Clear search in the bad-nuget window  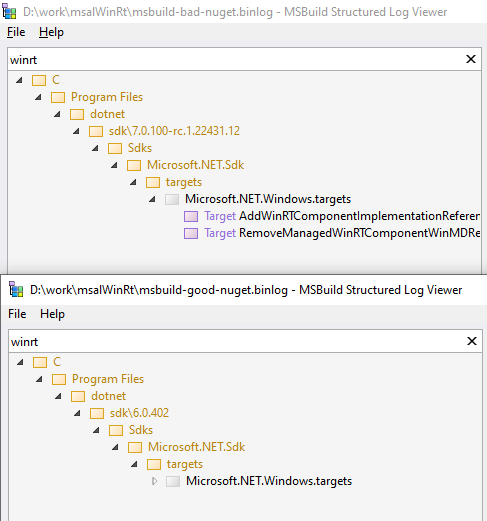click(x=471, y=59)
